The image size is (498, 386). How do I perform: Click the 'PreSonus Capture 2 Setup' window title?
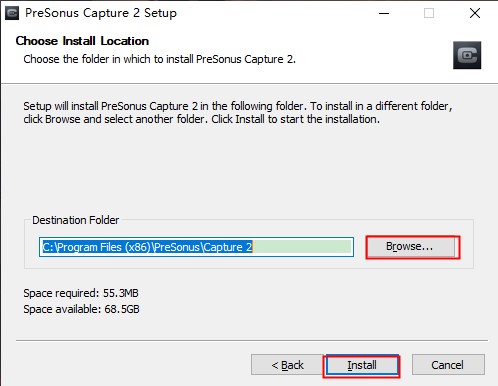101,13
